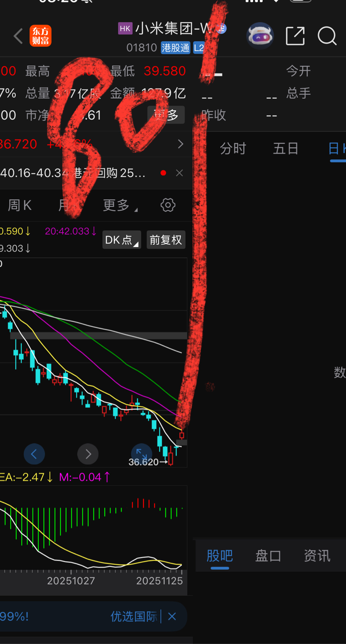Open the 股吧 tab

point(219,556)
